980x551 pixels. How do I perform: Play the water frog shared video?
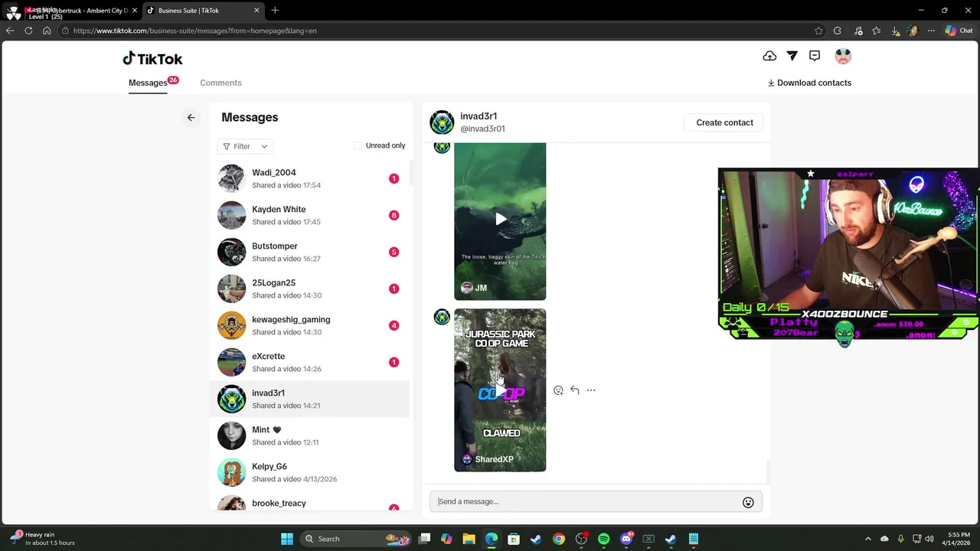click(x=500, y=220)
